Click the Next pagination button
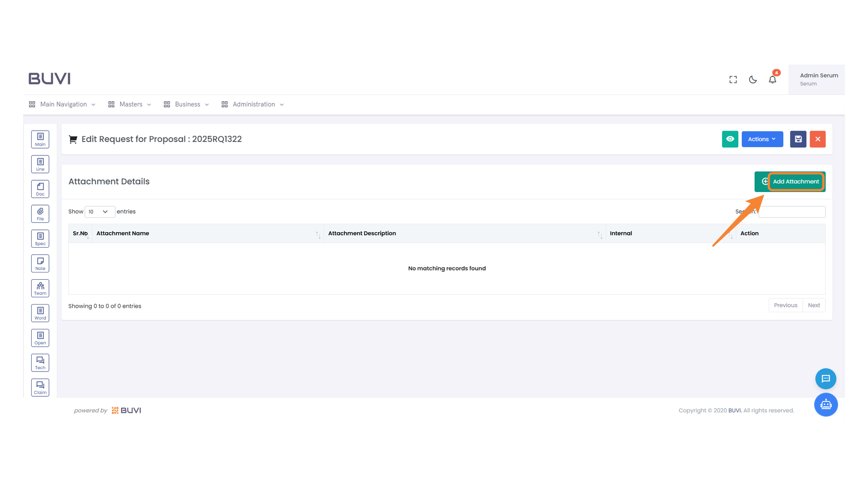 click(814, 305)
